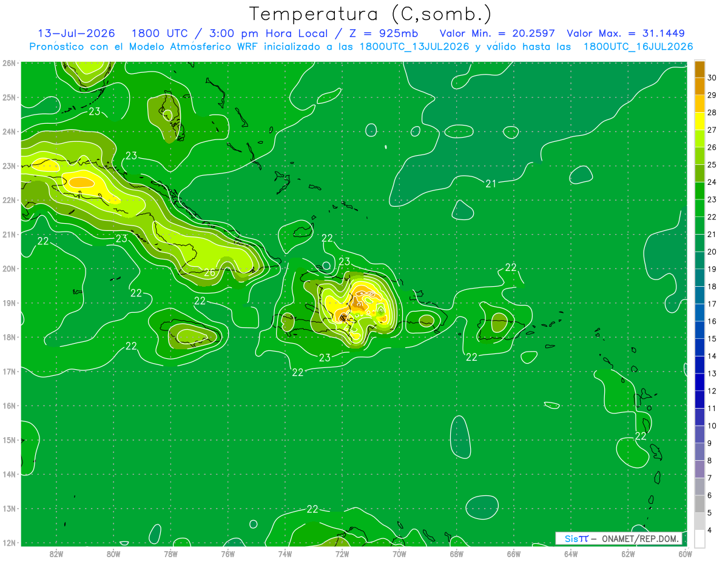Pick the legend color between 29 and 30
The height and width of the screenshot is (562, 728).
coord(699,86)
